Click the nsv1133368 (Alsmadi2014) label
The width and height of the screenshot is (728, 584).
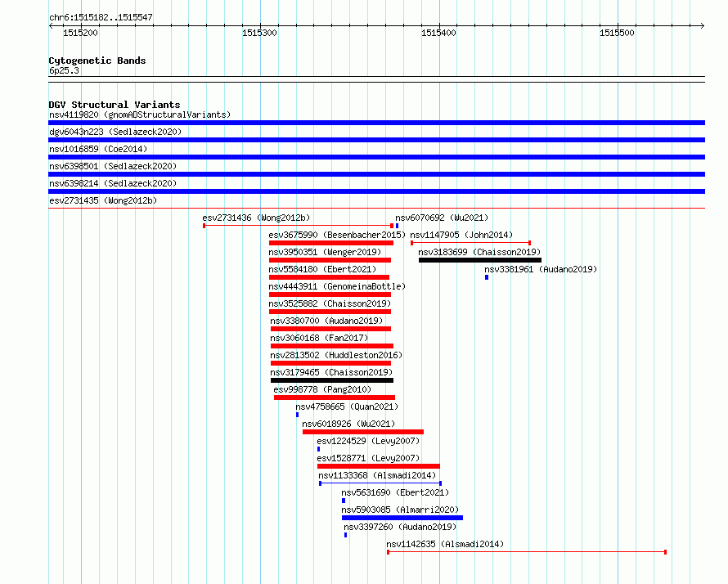pos(377,475)
